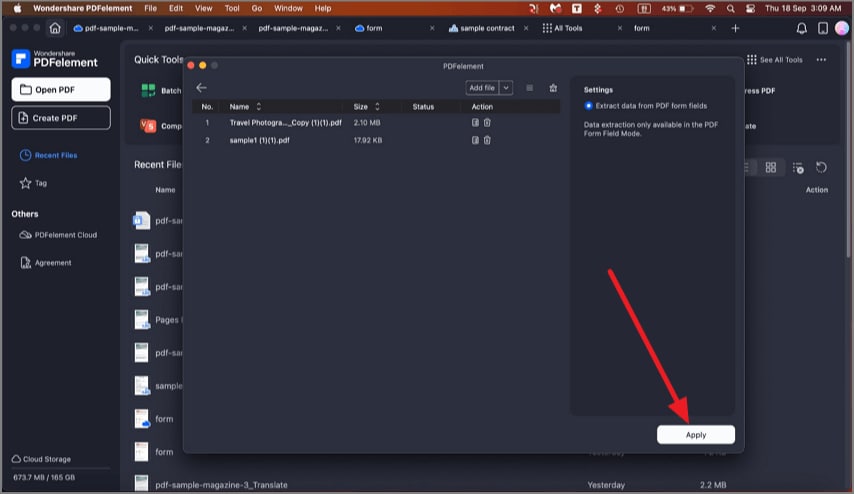Close the sample contract tab

[526, 28]
